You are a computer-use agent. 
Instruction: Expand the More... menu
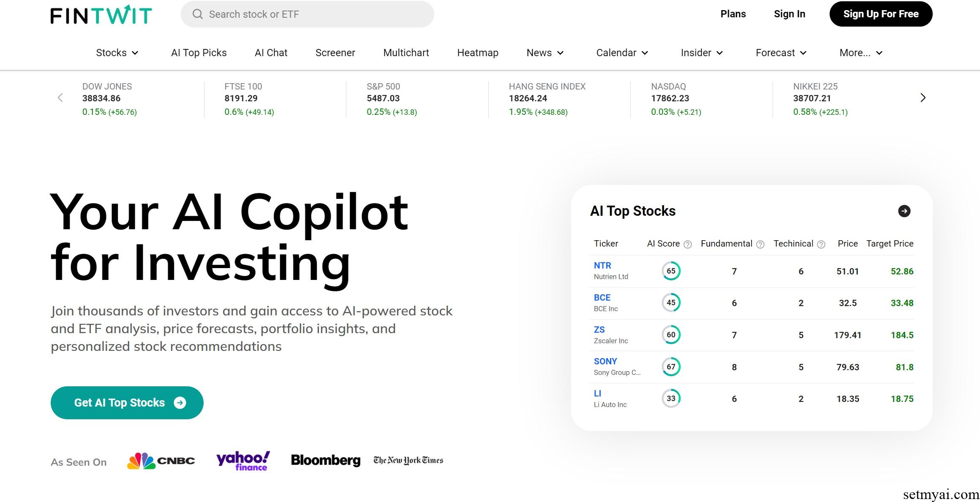pos(861,53)
